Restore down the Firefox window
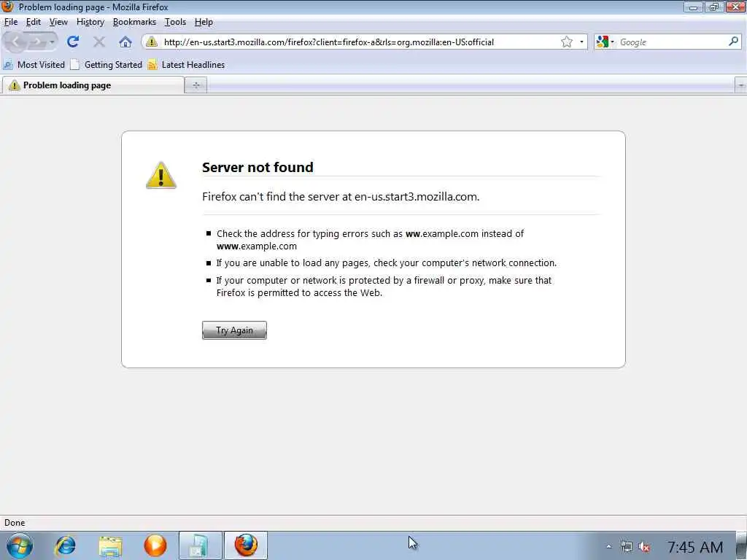747x560 pixels. point(714,7)
